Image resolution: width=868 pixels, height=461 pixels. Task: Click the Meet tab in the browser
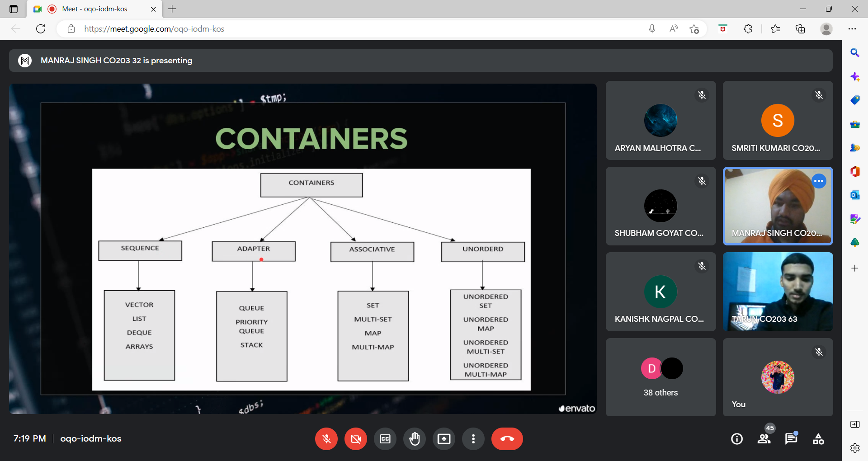click(x=95, y=9)
